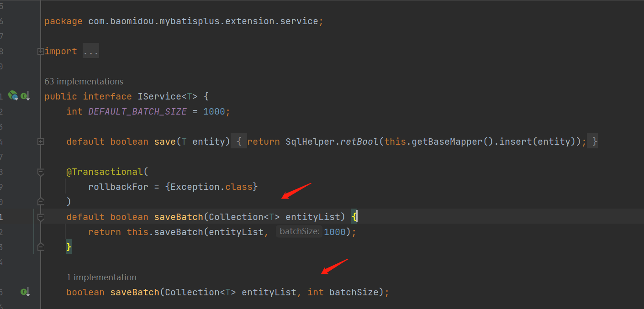Open the "63 implementations" code lens
The height and width of the screenshot is (309, 644).
84,82
